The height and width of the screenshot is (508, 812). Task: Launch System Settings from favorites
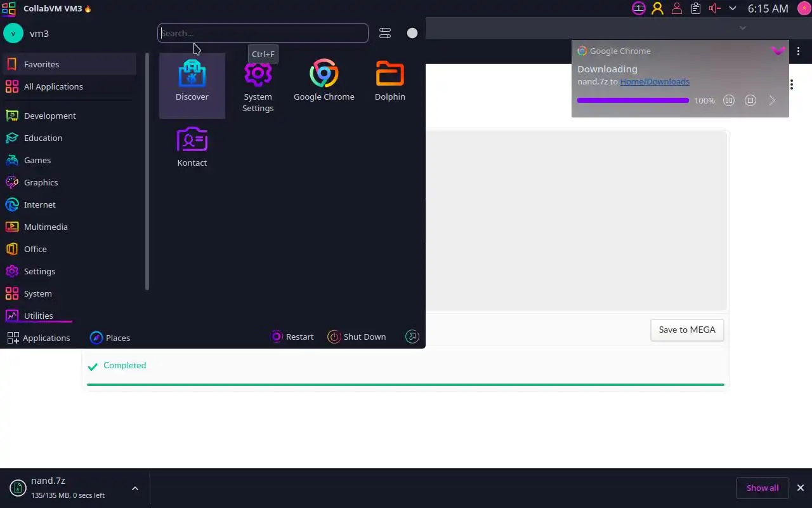pyautogui.click(x=258, y=85)
